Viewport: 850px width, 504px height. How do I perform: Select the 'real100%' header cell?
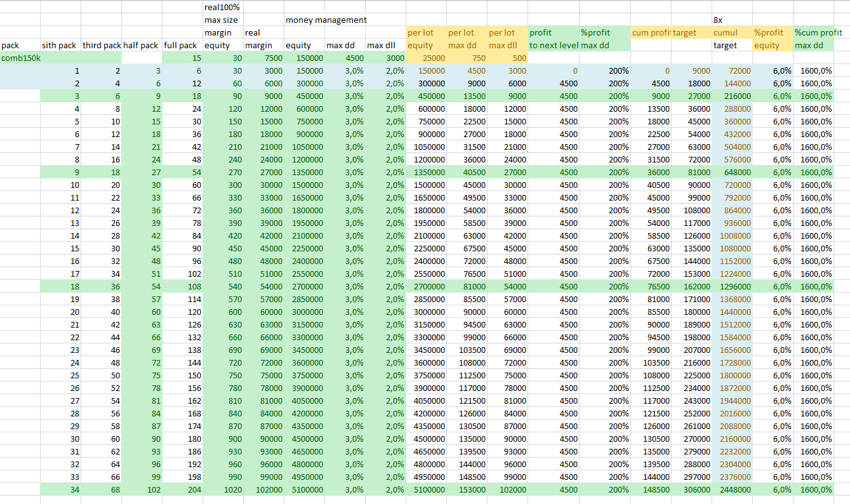[223, 7]
